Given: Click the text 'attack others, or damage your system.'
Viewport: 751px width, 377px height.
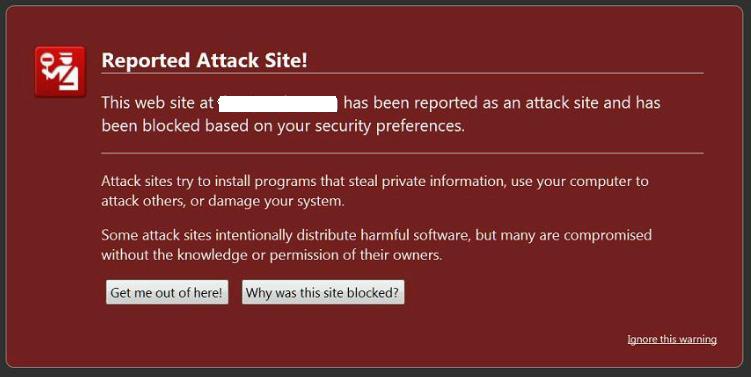Looking at the screenshot, I should click(x=223, y=201).
